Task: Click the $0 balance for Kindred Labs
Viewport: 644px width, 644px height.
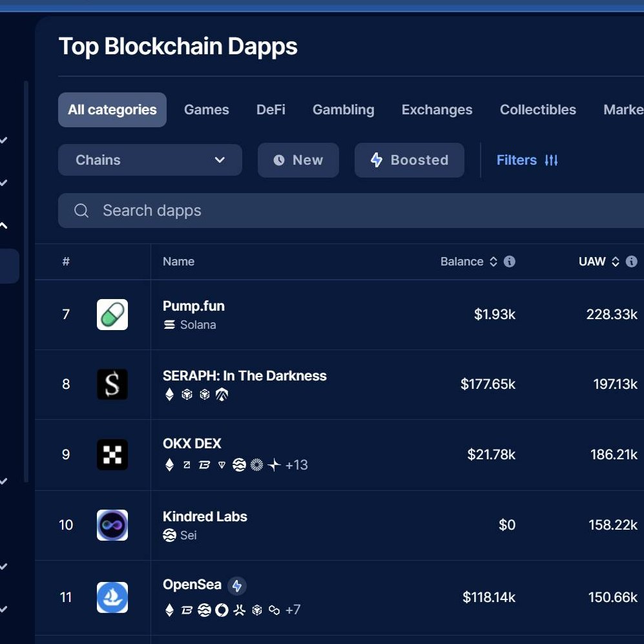Action: [x=507, y=525]
